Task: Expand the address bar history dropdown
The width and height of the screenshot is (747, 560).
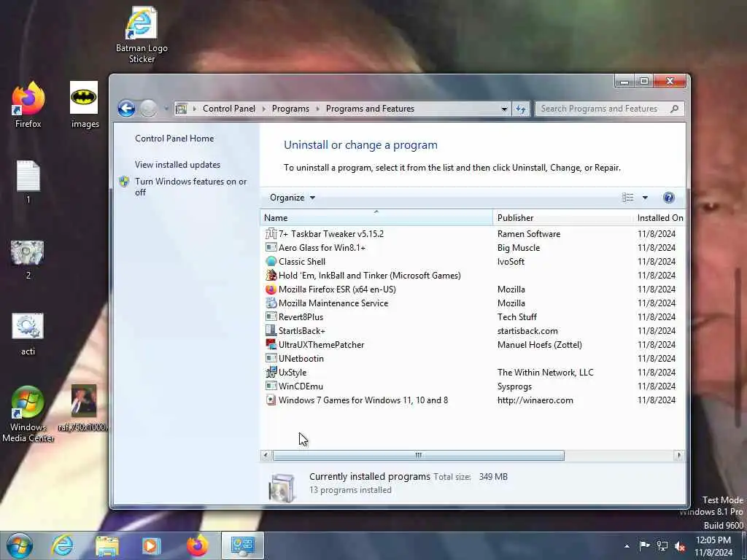Action: tap(504, 109)
